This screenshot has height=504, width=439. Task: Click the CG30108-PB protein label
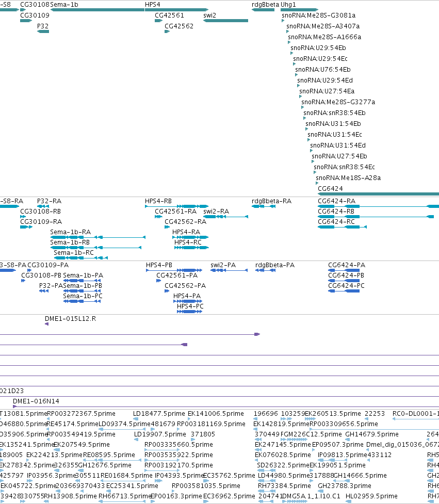tap(41, 275)
